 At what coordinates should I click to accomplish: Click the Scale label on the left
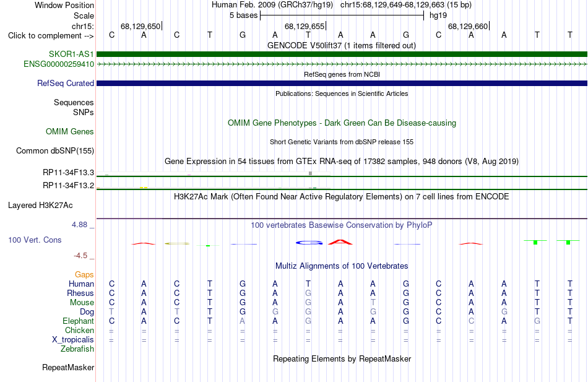[84, 15]
